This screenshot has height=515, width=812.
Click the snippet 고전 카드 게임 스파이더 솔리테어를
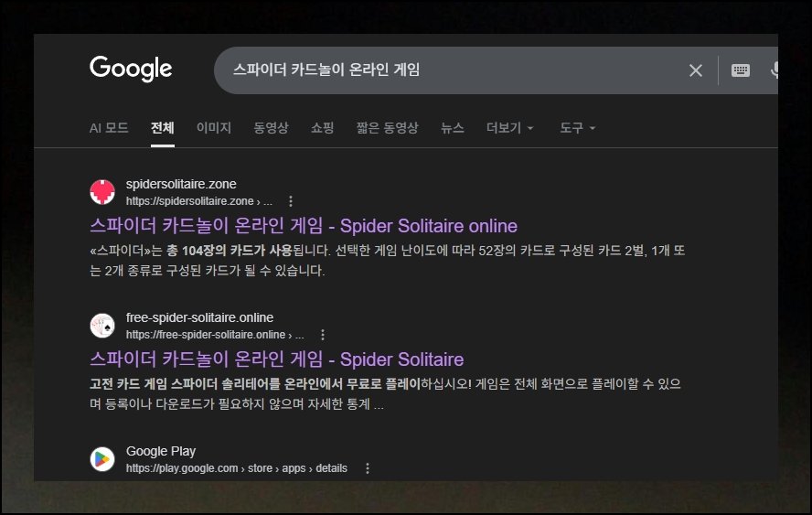(185, 384)
